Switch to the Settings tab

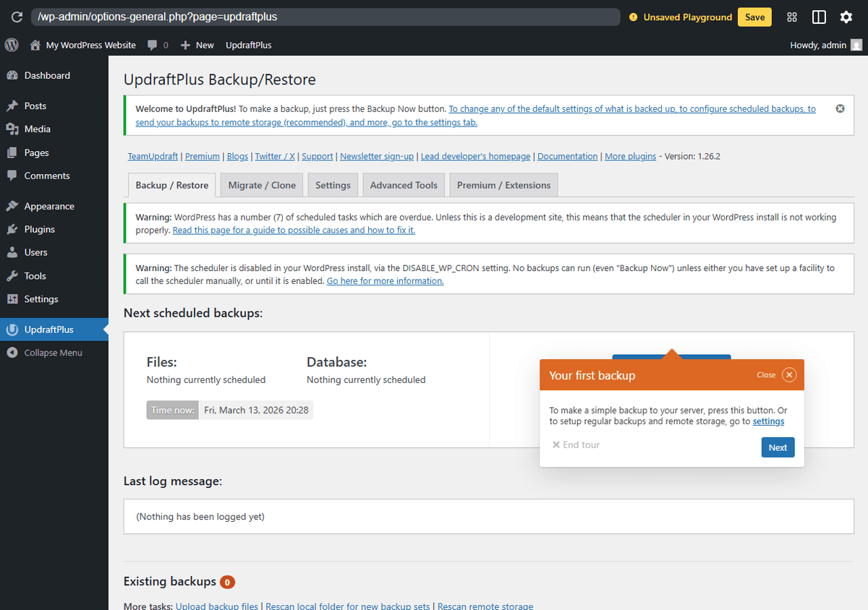[332, 185]
